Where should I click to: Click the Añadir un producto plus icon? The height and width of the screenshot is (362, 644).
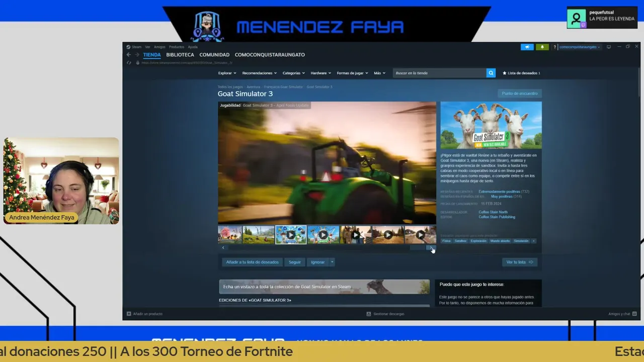pyautogui.click(x=129, y=314)
